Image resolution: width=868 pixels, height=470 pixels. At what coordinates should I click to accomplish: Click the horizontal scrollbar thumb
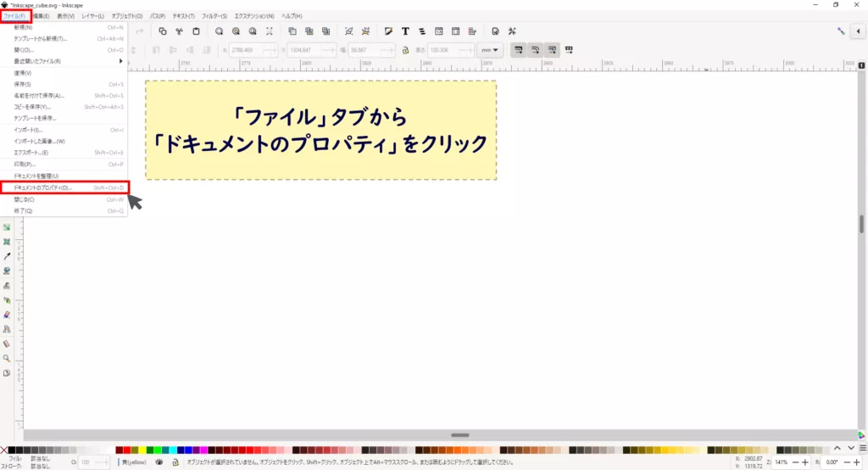(460, 435)
